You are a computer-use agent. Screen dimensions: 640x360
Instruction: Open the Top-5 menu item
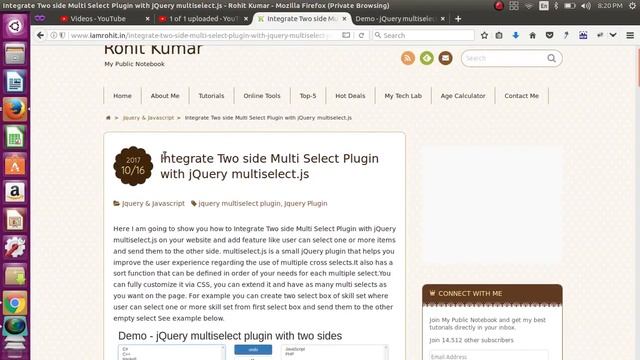(x=308, y=96)
